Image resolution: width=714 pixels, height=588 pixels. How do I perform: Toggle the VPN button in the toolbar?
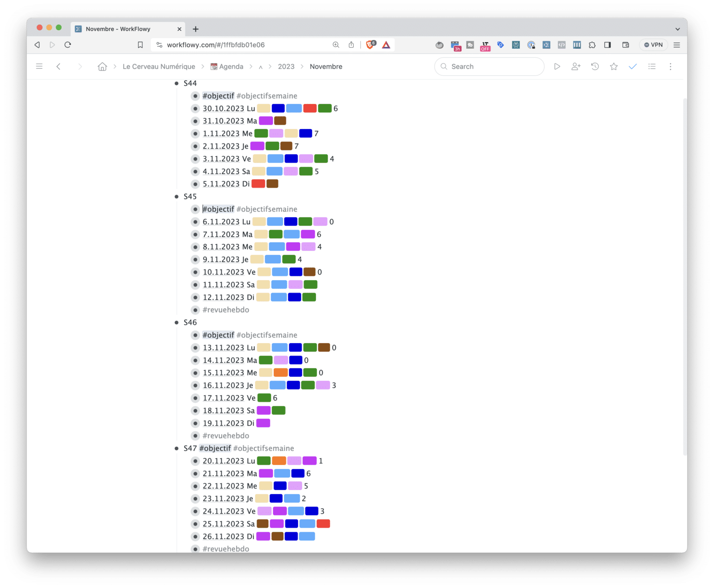pyautogui.click(x=654, y=45)
